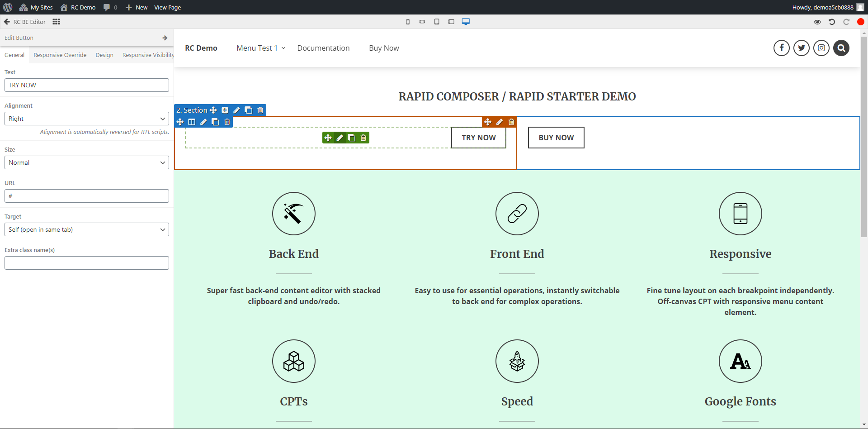
Task: Click View Page in the admin bar
Action: point(168,7)
